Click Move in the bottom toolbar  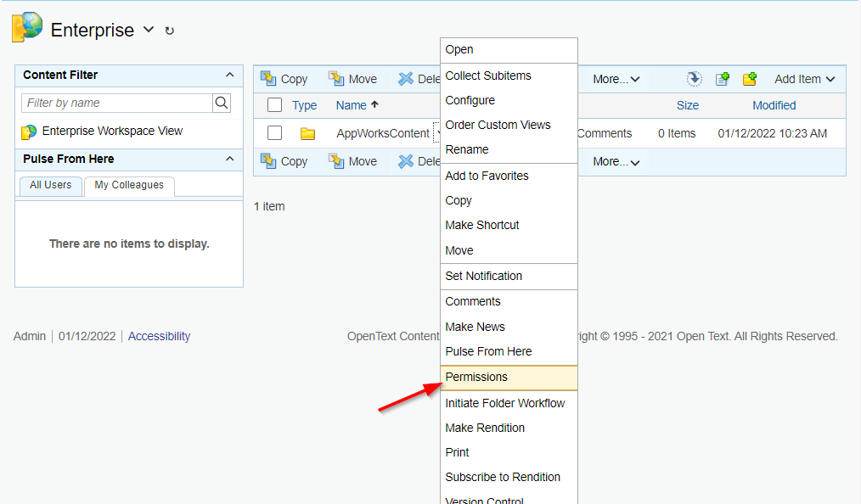[x=353, y=161]
